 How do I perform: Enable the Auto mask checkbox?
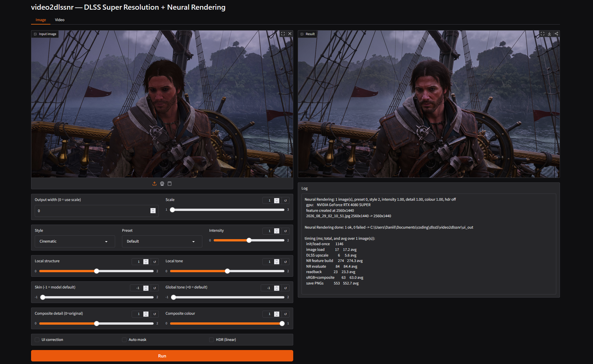(x=124, y=339)
